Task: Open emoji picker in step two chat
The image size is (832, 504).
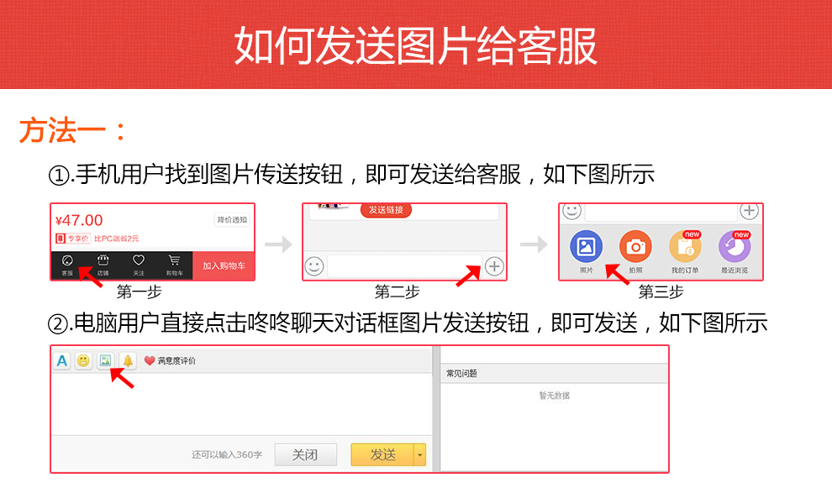Action: pos(314,266)
